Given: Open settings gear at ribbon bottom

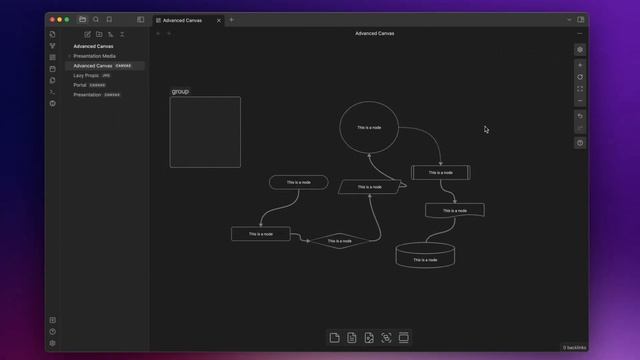Looking at the screenshot, I should 53,343.
